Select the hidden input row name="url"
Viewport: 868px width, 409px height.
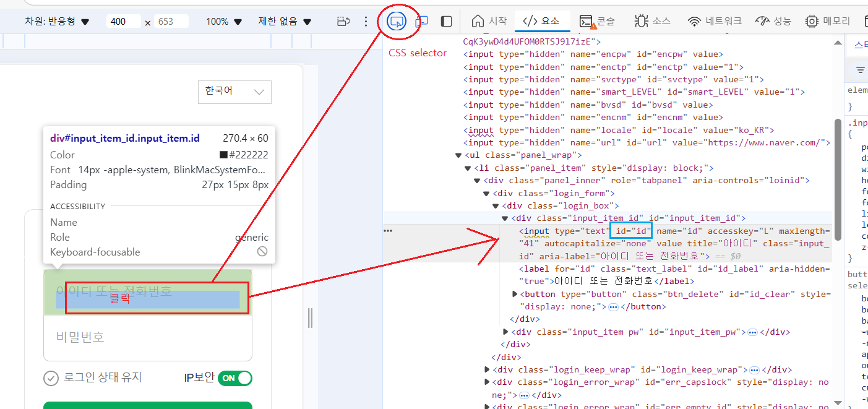(647, 143)
